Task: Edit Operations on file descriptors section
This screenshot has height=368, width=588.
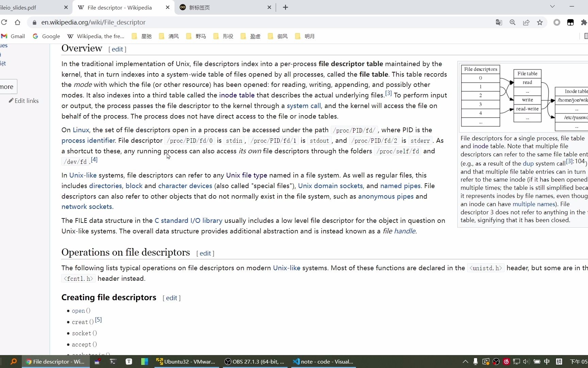Action: point(205,253)
